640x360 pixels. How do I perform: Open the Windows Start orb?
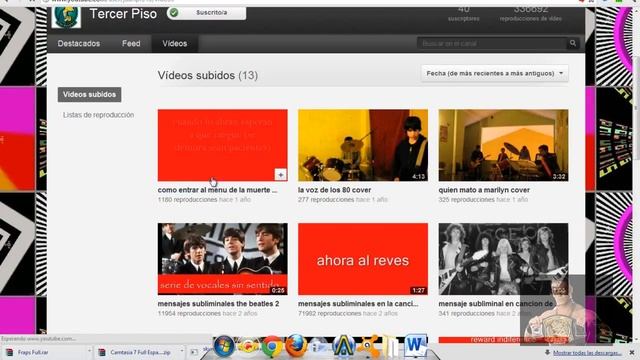click(224, 346)
